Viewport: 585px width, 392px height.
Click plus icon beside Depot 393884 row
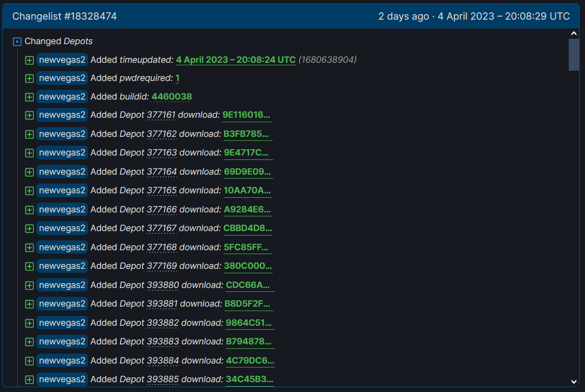pyautogui.click(x=29, y=361)
